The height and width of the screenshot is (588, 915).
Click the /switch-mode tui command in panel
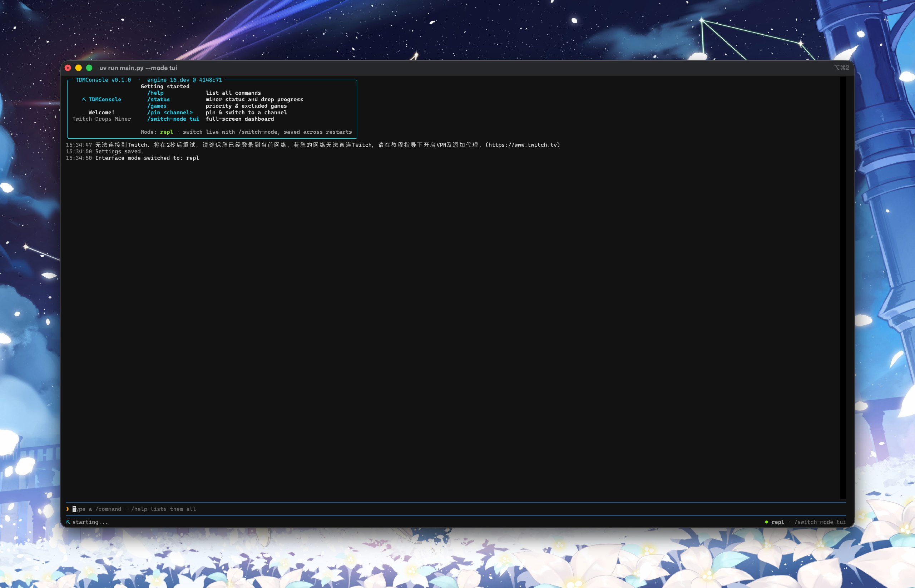point(173,119)
